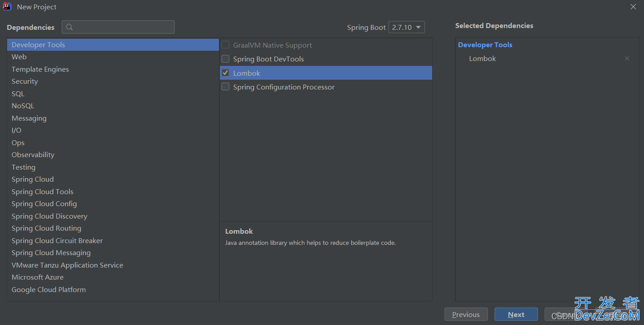Close the New Project dialog
This screenshot has height=325, width=644.
(633, 7)
